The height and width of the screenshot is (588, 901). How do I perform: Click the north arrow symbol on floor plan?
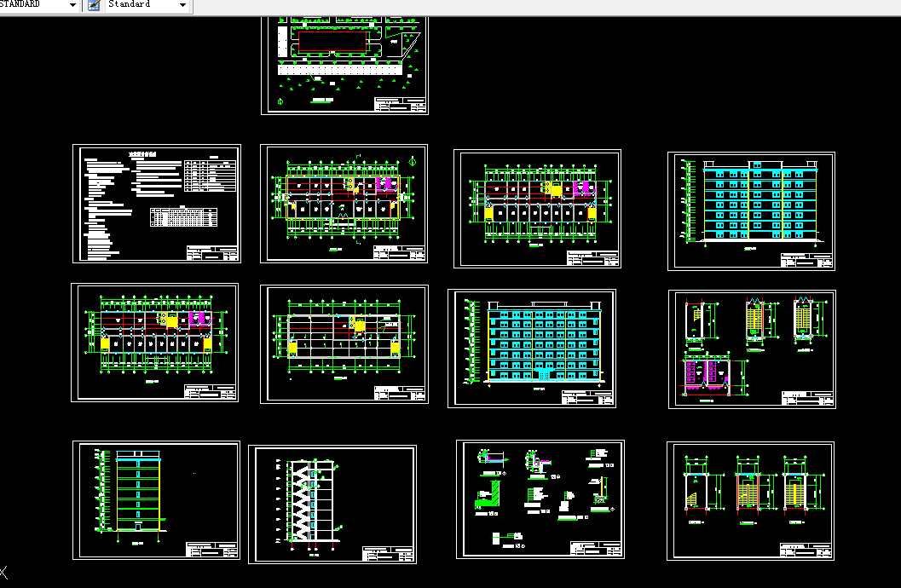tap(412, 161)
